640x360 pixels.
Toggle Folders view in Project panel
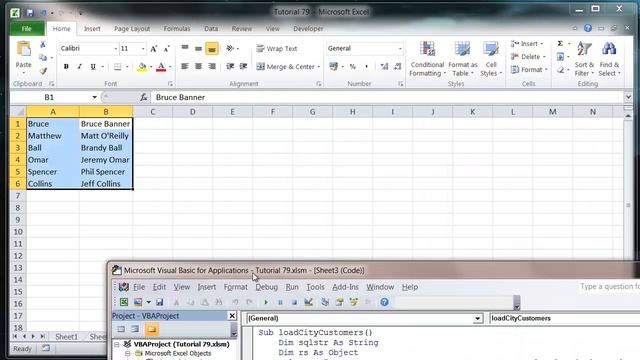pos(151,329)
